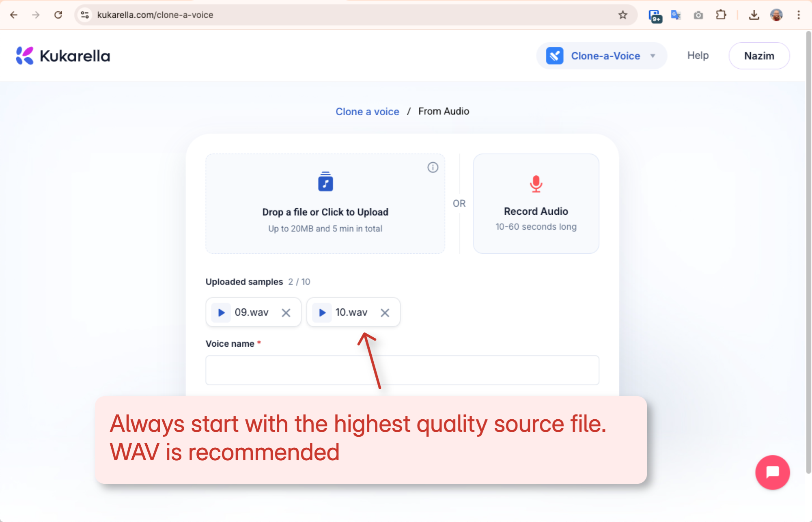Click the Clone-a-Voice blue app icon
Screen dimensions: 812x522
[554, 56]
